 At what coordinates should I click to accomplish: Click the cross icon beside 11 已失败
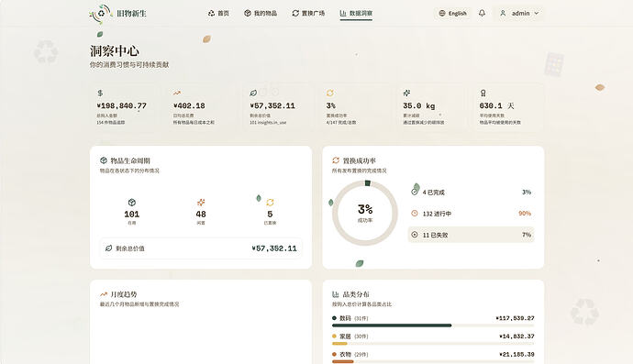click(x=414, y=235)
